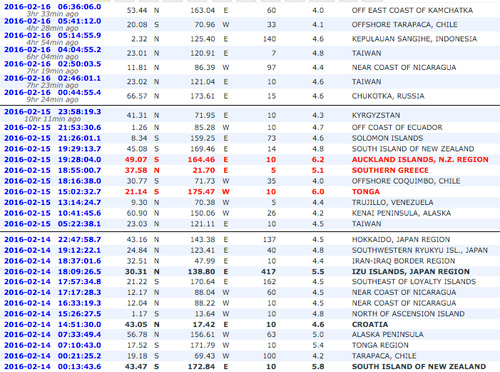
Task: Open the 2016-02-14 15:26:27.5 Ascension Island event
Action: [x=53, y=314]
